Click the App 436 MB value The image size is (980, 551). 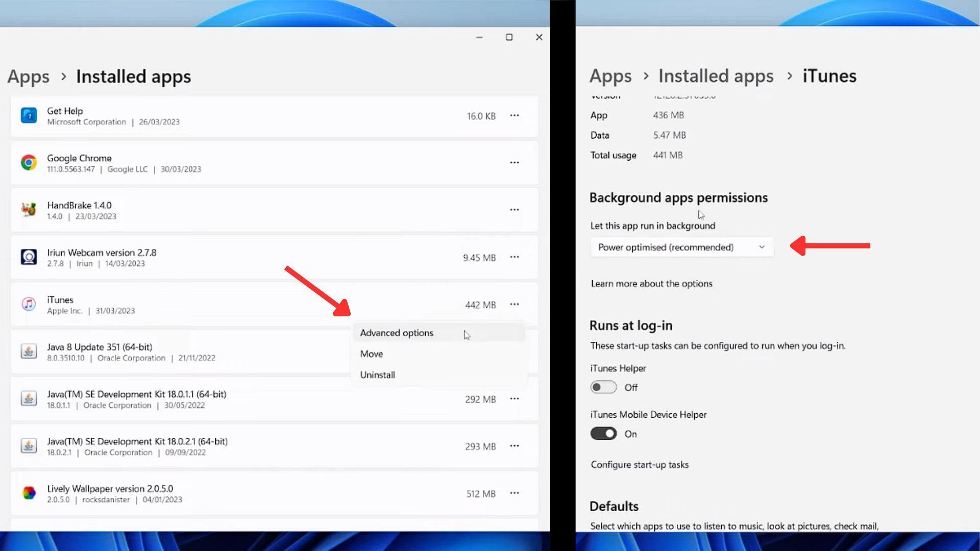click(x=668, y=115)
